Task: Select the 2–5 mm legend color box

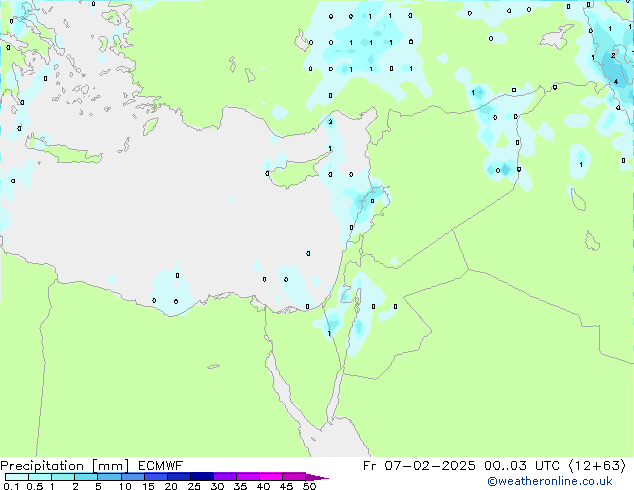Action: (86, 477)
